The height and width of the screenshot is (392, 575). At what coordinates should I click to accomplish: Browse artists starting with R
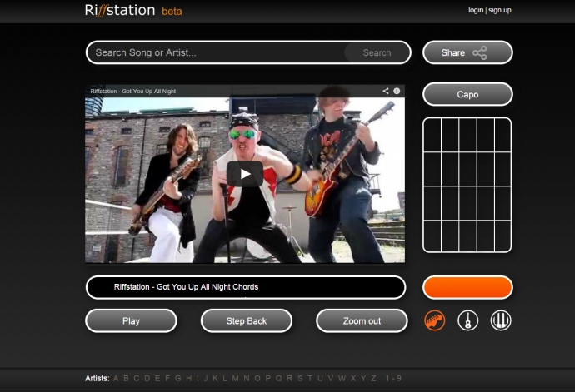pyautogui.click(x=290, y=378)
